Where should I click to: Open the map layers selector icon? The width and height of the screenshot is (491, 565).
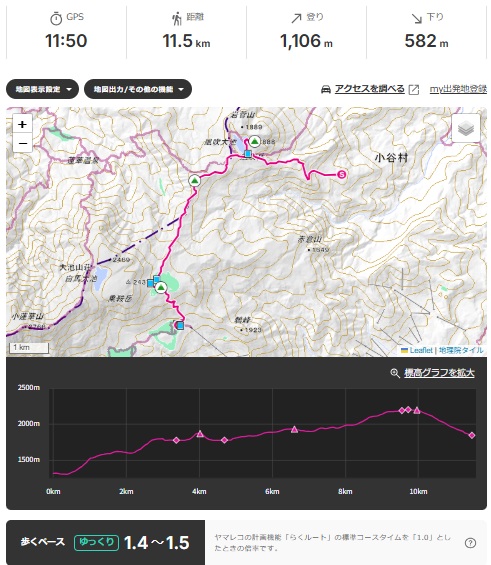(x=466, y=128)
